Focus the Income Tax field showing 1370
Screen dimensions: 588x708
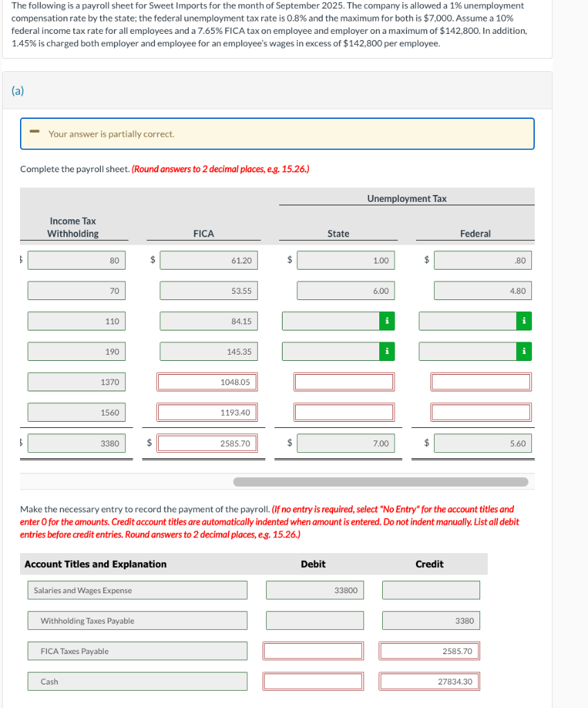coord(76,382)
